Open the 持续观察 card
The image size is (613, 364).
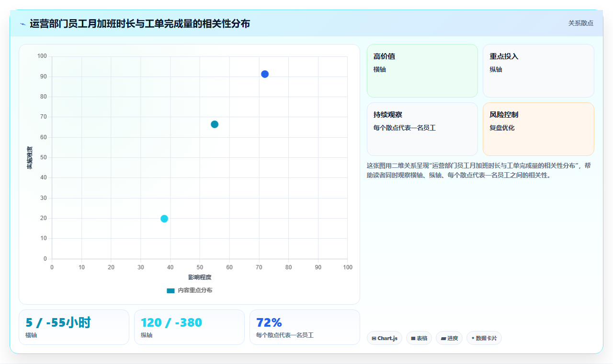[x=422, y=129]
